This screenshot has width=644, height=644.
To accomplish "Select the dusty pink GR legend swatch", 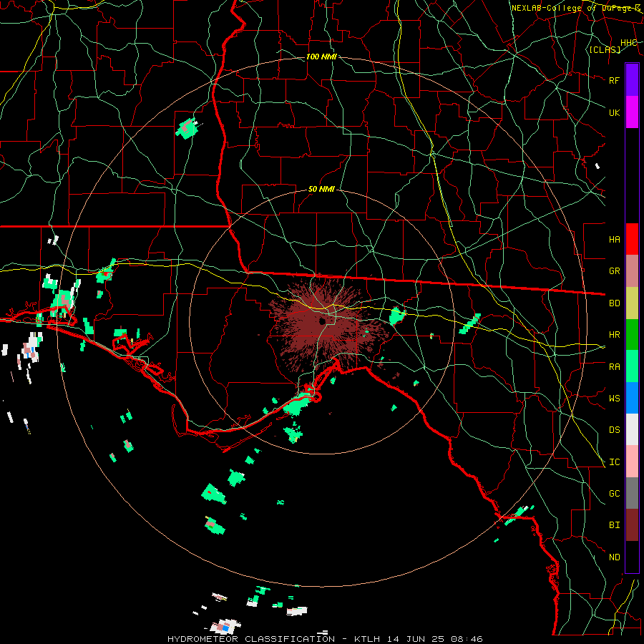I will (x=632, y=271).
